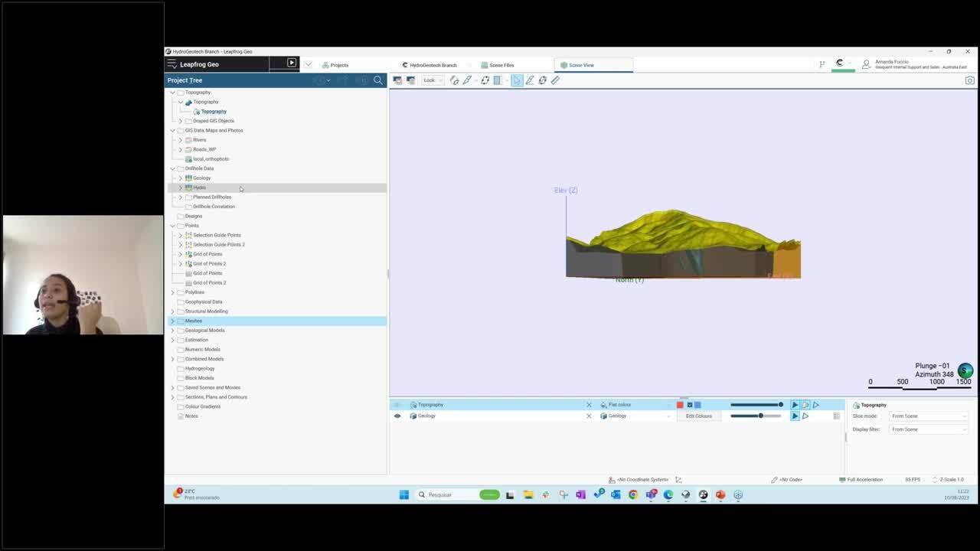Open the Central connection icon in header

pyautogui.click(x=840, y=64)
